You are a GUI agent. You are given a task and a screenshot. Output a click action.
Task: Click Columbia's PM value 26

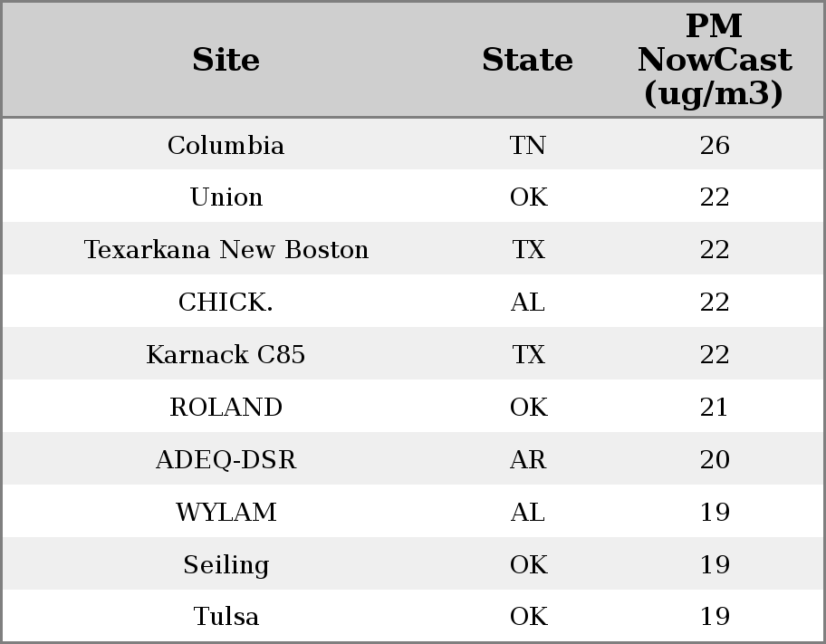coord(715,145)
